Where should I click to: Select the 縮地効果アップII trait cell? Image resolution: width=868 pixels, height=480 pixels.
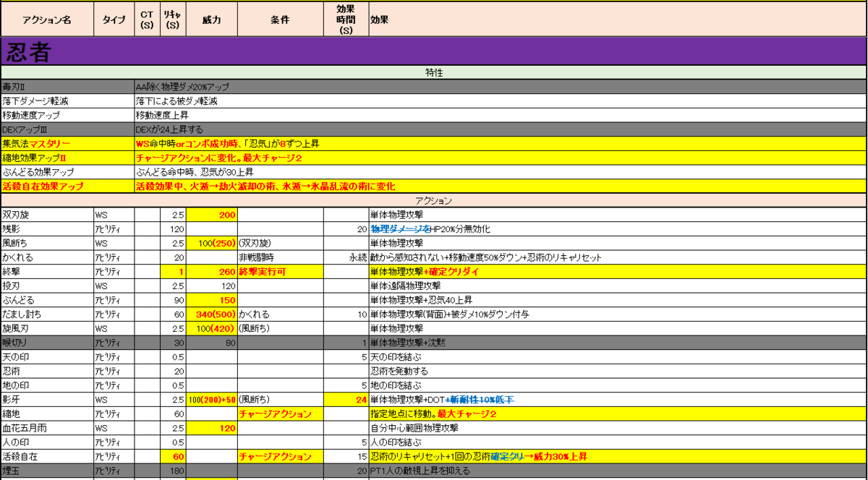pos(67,158)
